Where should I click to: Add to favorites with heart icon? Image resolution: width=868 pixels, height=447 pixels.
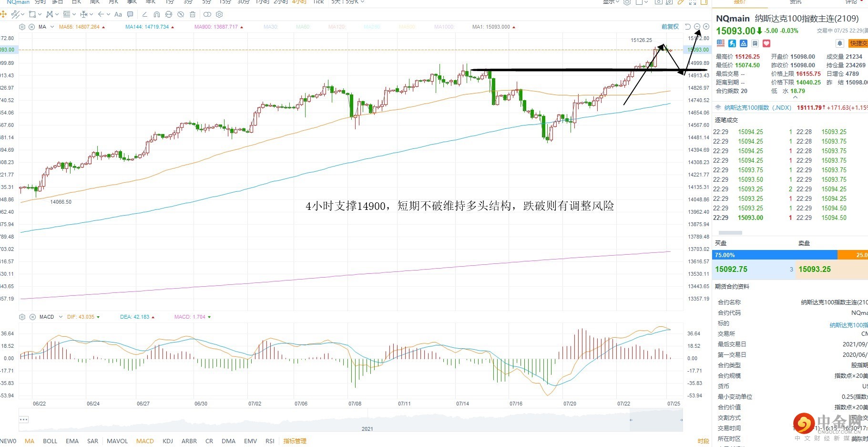coord(766,43)
